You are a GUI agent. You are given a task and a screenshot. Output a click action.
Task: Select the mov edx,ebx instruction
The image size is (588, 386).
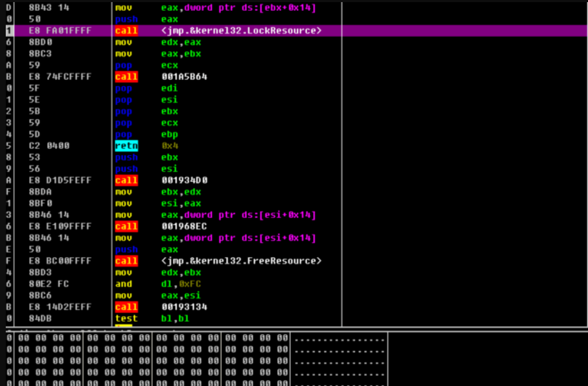point(158,273)
